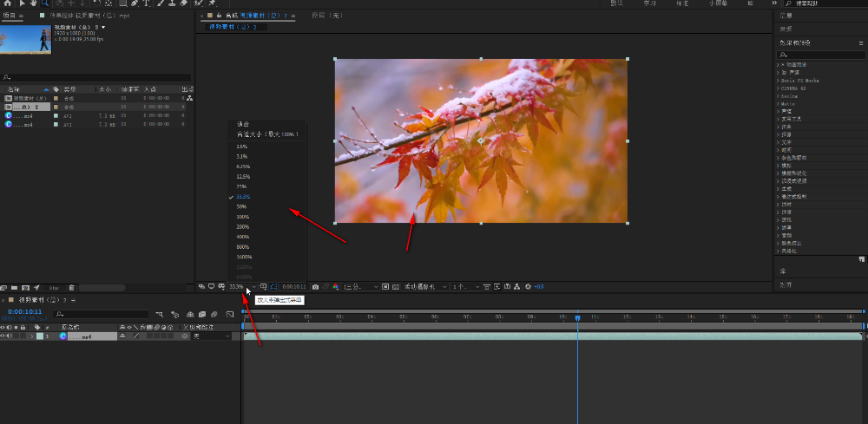Click the Home icon in the toolbar
The height and width of the screenshot is (424, 868).
pos(6,3)
